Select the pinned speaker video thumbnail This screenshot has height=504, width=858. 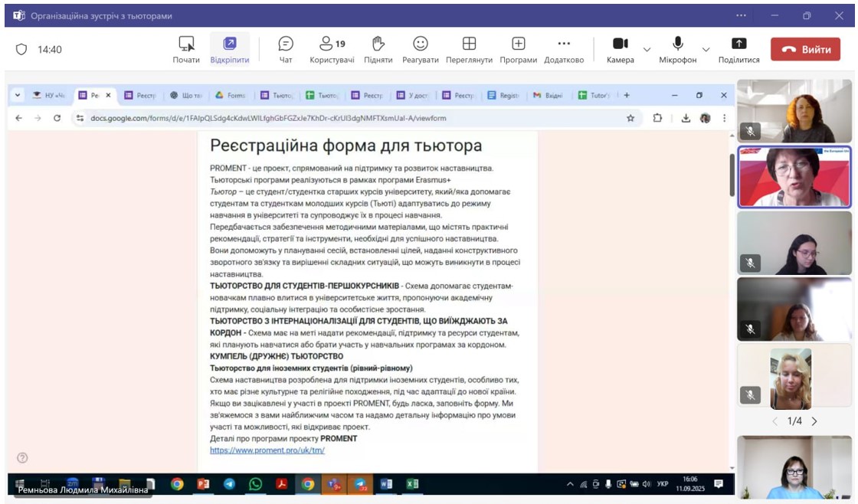(794, 178)
